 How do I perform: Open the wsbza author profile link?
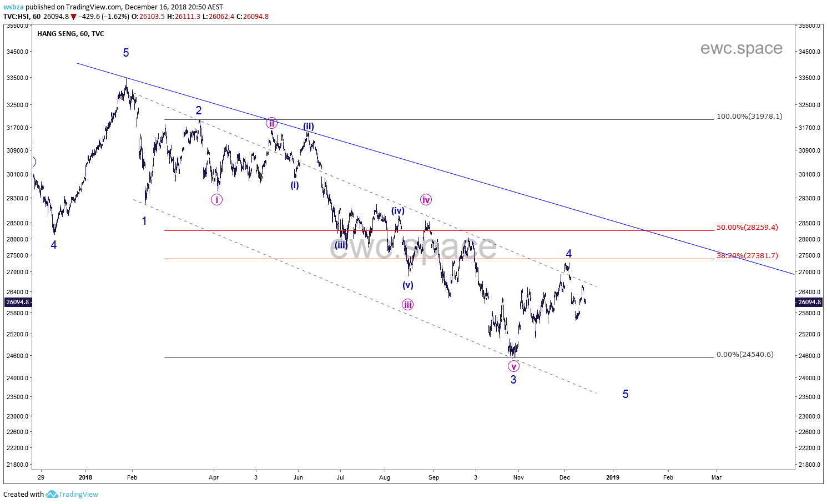pos(13,7)
